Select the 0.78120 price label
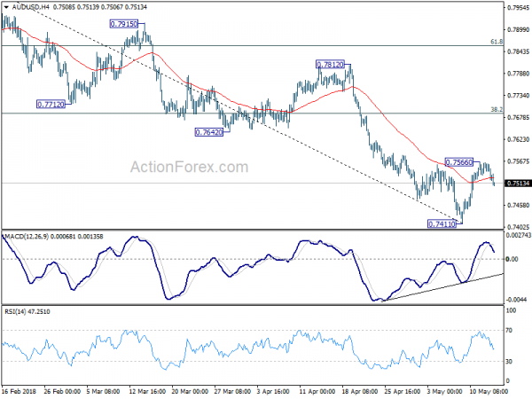The width and height of the screenshot is (532, 399). [x=330, y=65]
